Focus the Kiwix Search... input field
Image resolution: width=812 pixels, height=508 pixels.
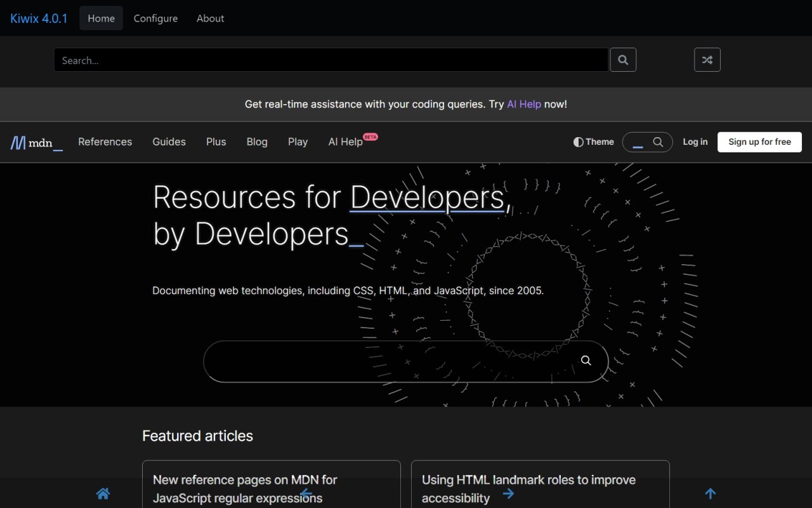pyautogui.click(x=331, y=60)
